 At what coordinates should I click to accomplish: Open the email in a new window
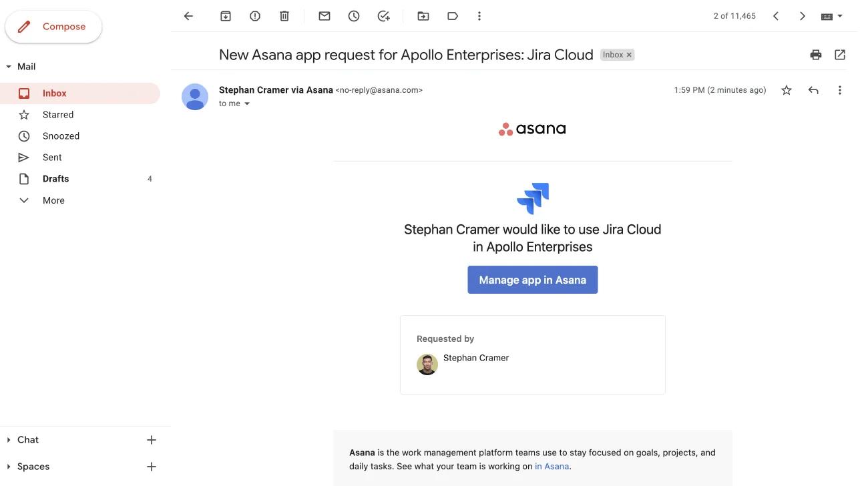pos(839,55)
